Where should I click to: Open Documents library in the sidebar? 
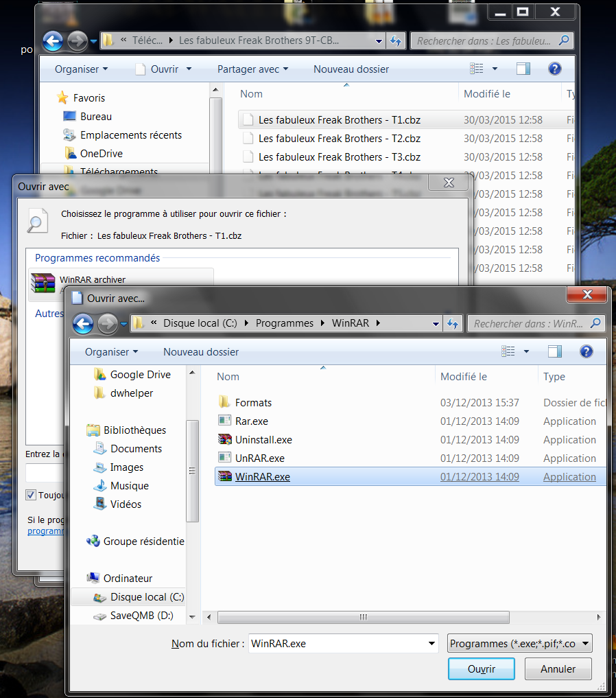[136, 449]
